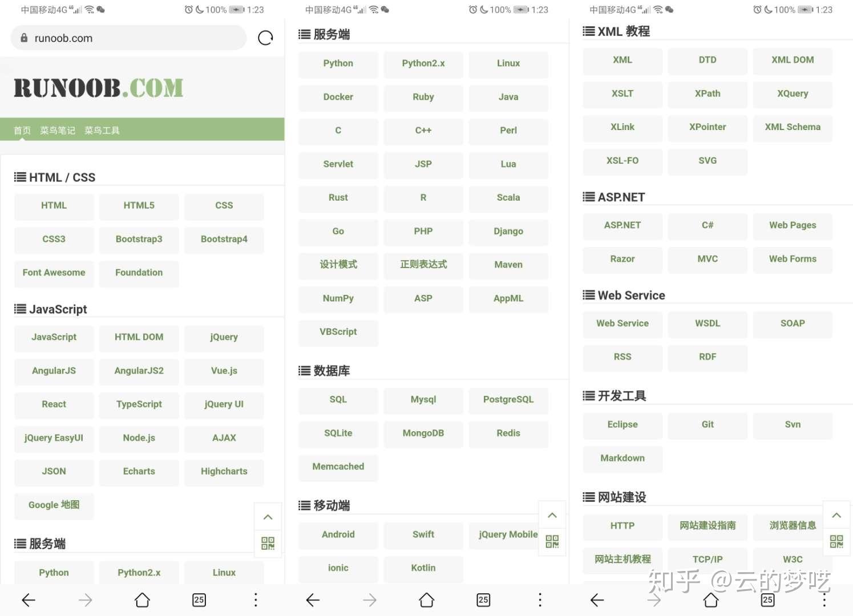Tap the browser back arrow
The height and width of the screenshot is (616, 853).
click(x=29, y=600)
